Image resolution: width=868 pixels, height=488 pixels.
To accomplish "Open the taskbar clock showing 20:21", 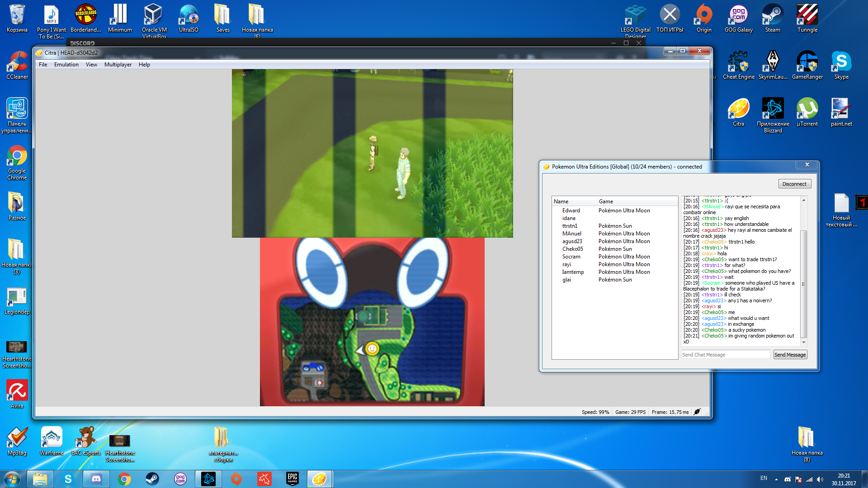I will [x=844, y=479].
